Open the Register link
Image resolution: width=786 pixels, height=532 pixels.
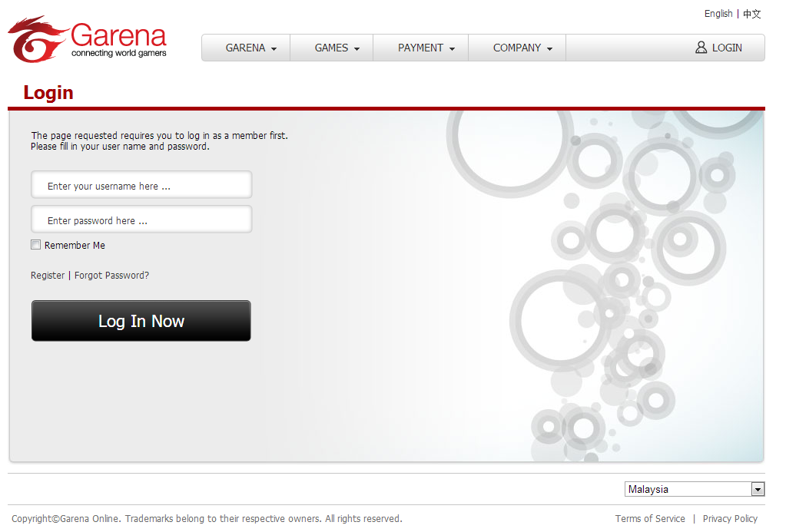coord(48,276)
